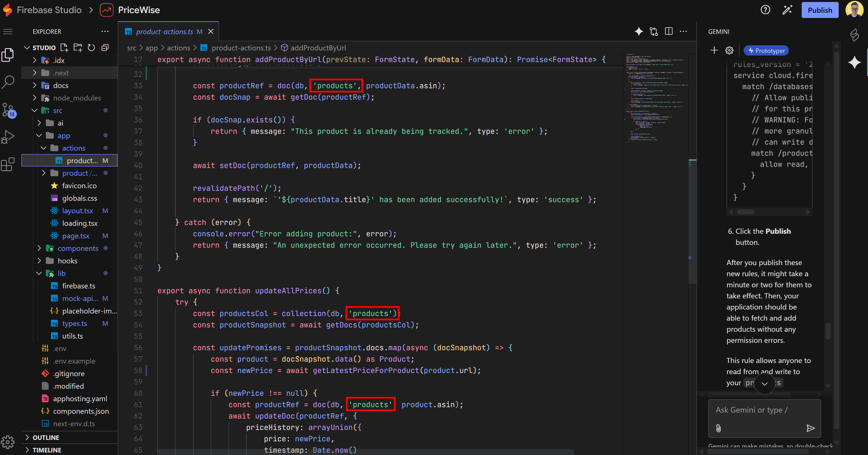868x455 pixels.
Task: Click the Gemini settings gear icon
Action: (x=729, y=51)
